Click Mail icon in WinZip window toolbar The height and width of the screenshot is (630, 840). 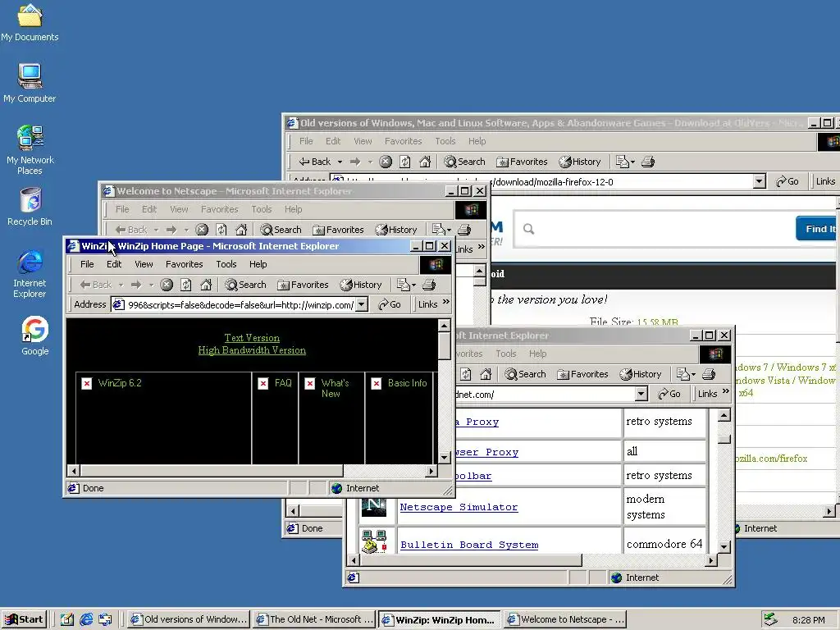(404, 285)
